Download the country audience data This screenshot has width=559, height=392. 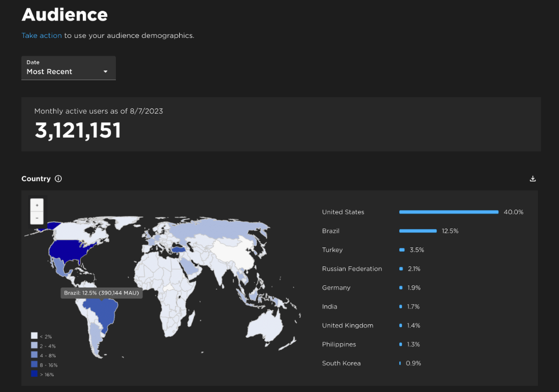tap(532, 178)
